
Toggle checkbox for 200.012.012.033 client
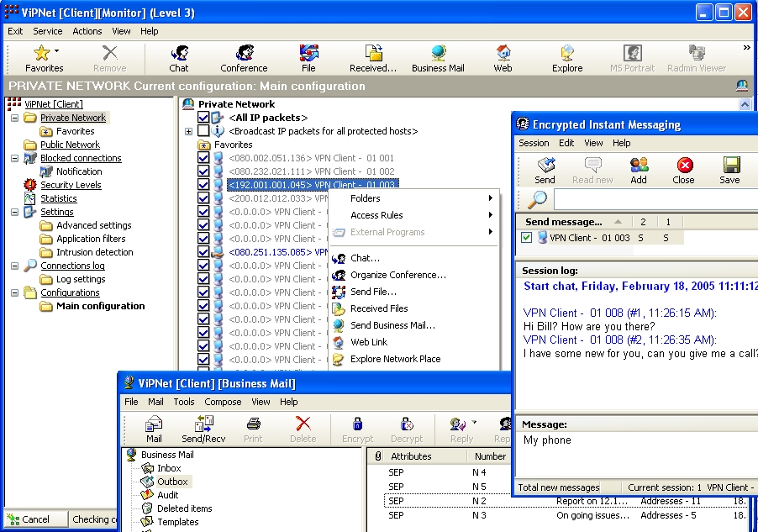[x=203, y=198]
